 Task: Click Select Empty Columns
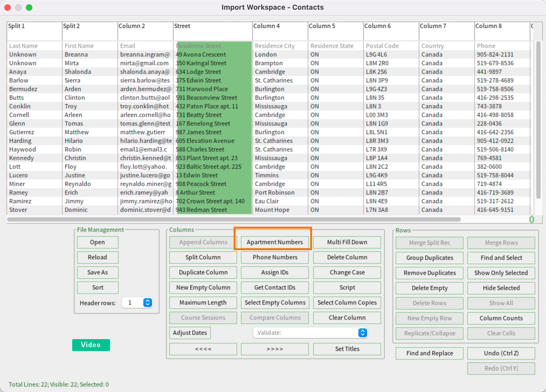click(x=275, y=302)
